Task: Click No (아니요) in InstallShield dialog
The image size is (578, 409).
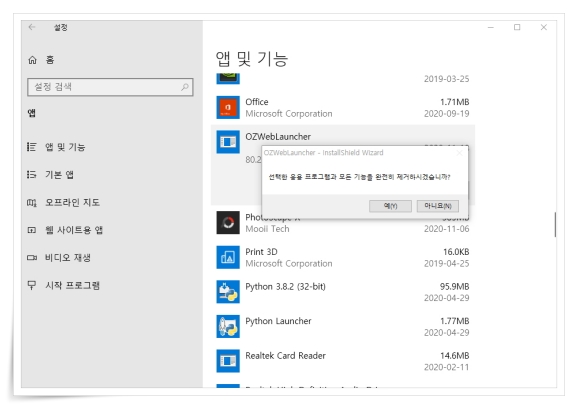Action: pos(438,206)
